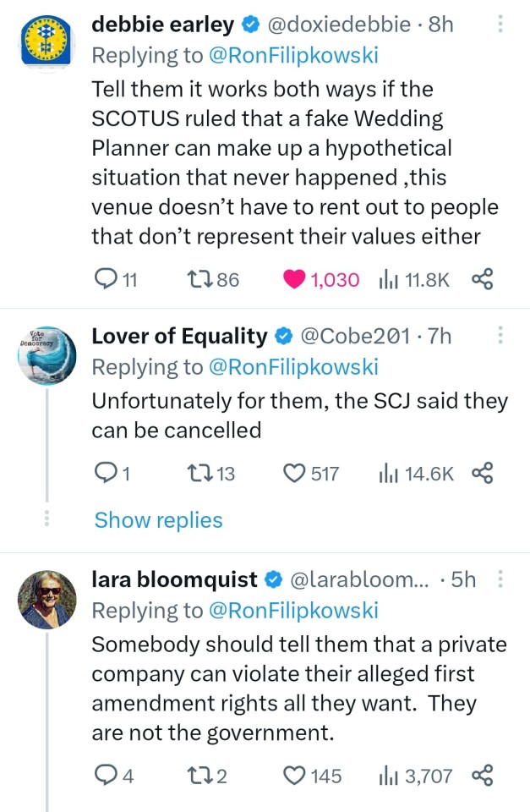Unlike debbie earley's tweet with 1,030 likes
This screenshot has height=812, width=530.
coord(295,279)
